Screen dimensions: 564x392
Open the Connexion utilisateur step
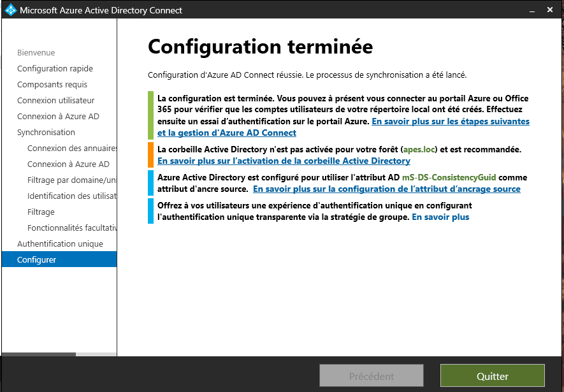(55, 100)
